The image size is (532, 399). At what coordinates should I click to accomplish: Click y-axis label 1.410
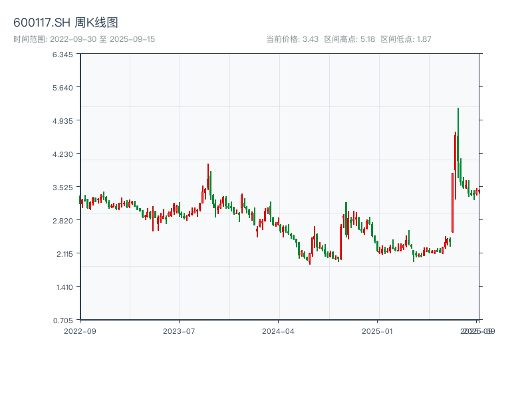click(65, 287)
